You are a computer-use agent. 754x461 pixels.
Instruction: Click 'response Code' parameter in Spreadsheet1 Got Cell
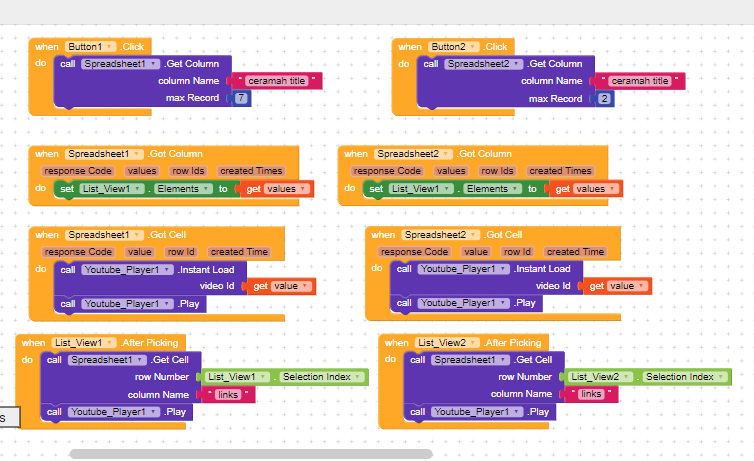pyautogui.click(x=78, y=252)
